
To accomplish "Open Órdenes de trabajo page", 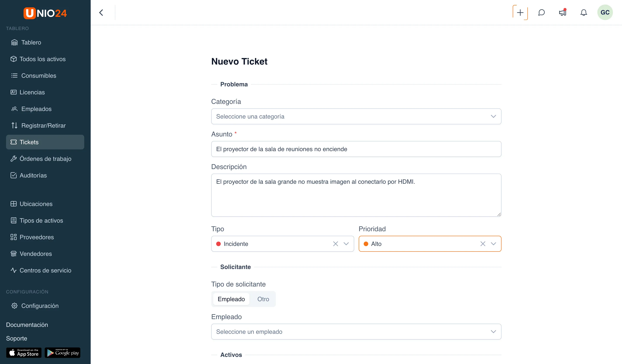I will pos(45,159).
